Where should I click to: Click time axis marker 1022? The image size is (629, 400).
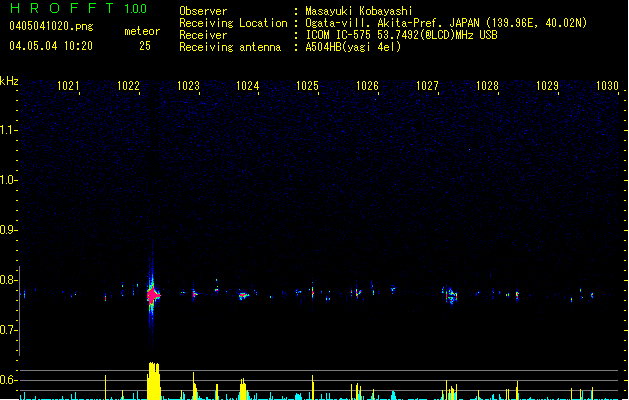click(x=128, y=85)
